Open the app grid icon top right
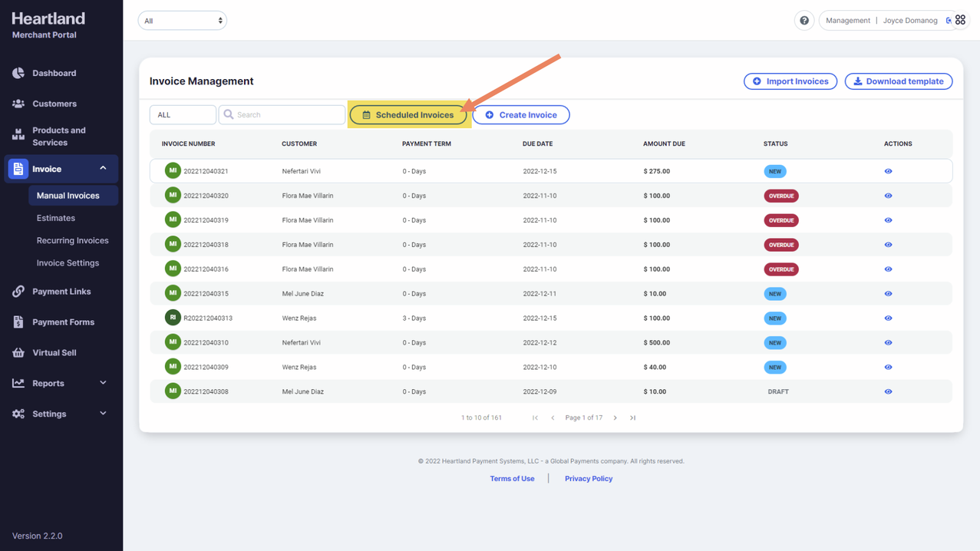The image size is (980, 551). click(960, 21)
